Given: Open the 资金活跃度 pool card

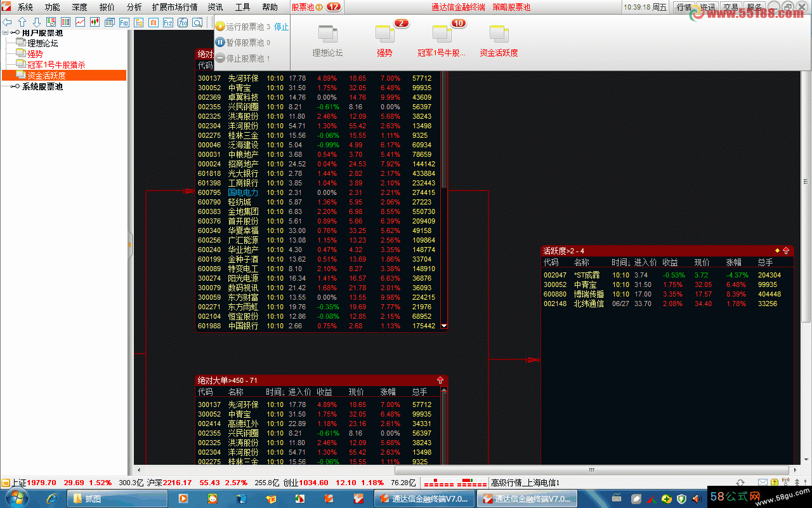Looking at the screenshot, I should (x=499, y=41).
